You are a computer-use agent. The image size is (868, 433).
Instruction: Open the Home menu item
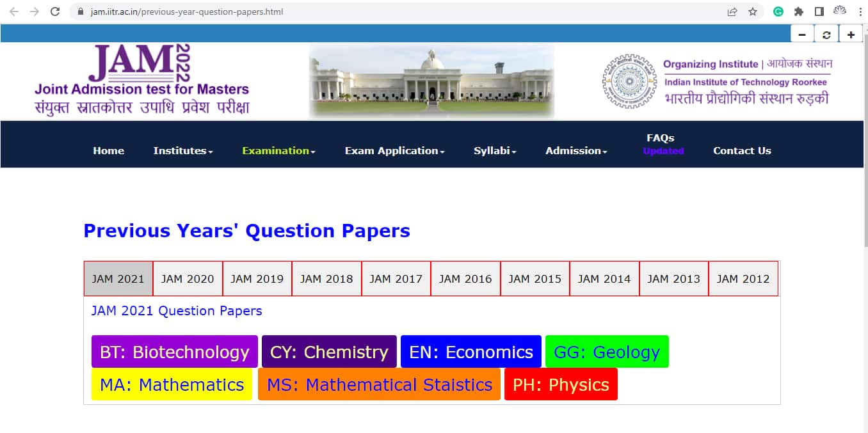point(109,151)
